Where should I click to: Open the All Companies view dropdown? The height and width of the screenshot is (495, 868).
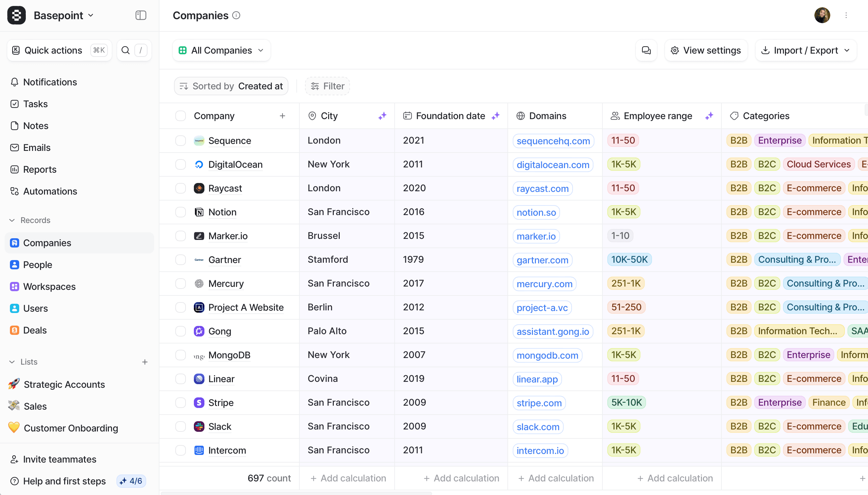tap(222, 50)
